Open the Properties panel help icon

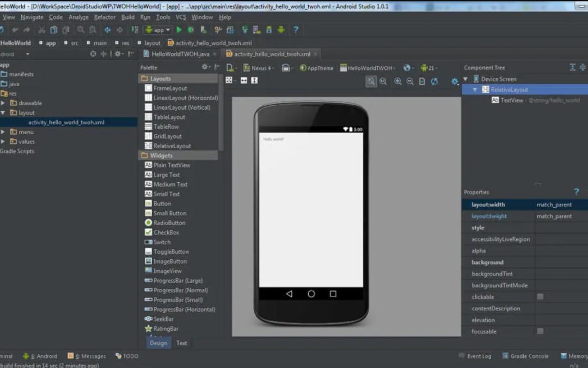point(576,192)
